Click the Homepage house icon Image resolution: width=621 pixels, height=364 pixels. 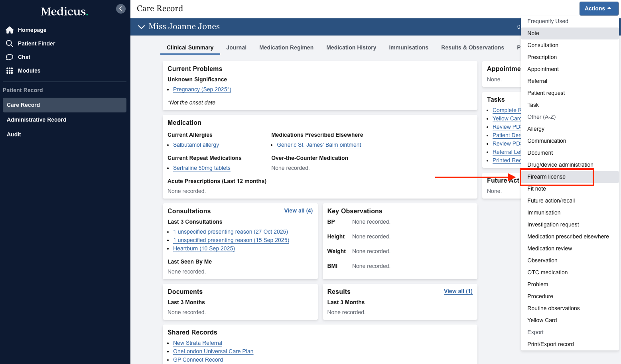pos(10,30)
